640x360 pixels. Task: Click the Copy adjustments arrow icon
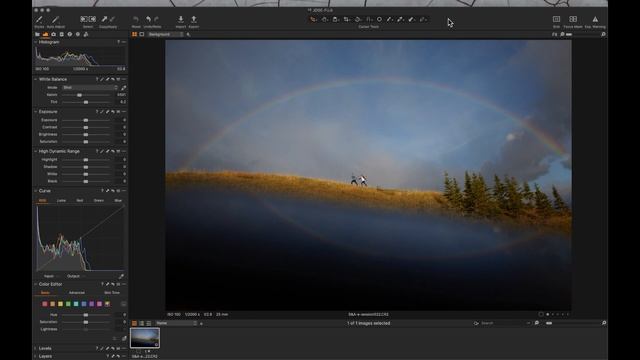pyautogui.click(x=104, y=19)
